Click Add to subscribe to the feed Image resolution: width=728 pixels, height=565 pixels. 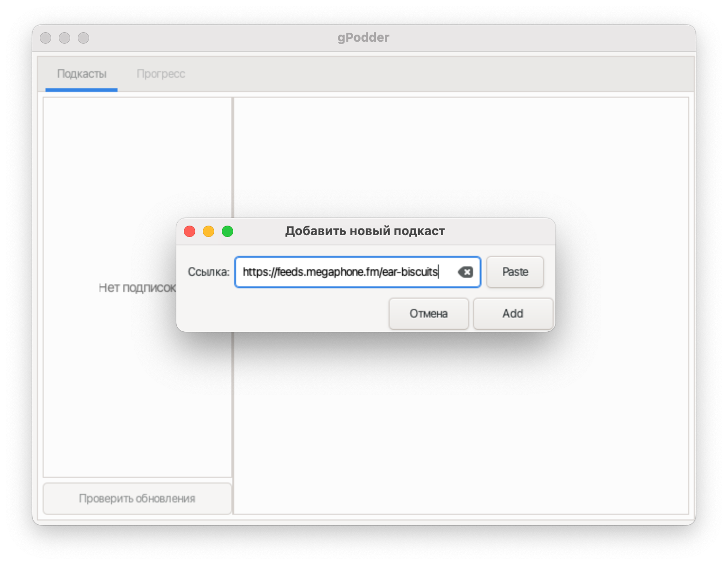[x=513, y=314]
